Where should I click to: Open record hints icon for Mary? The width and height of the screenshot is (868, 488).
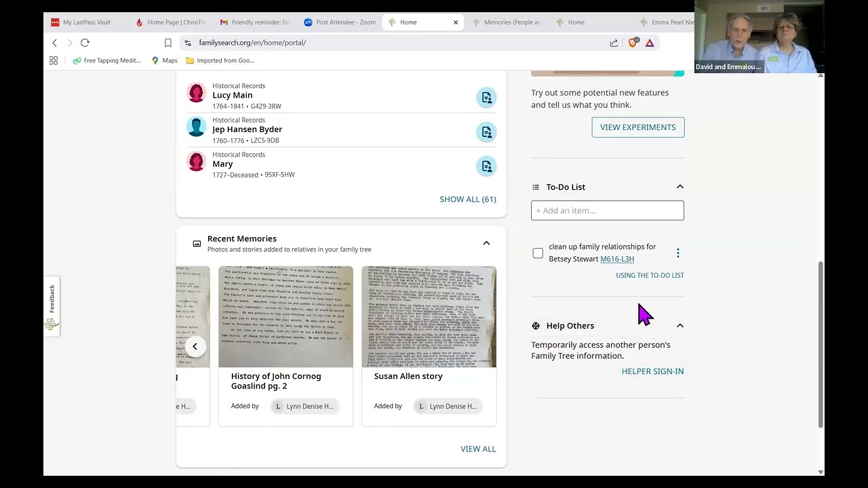(486, 166)
